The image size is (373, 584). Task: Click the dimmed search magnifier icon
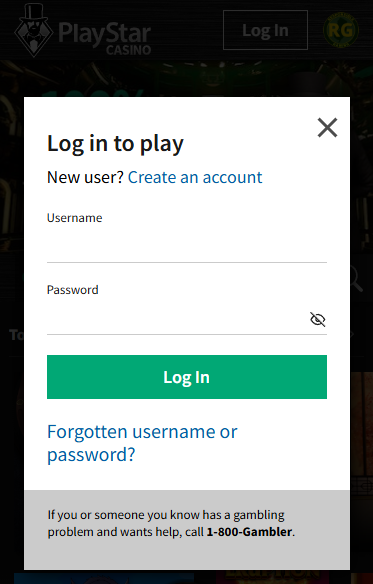pos(356,278)
